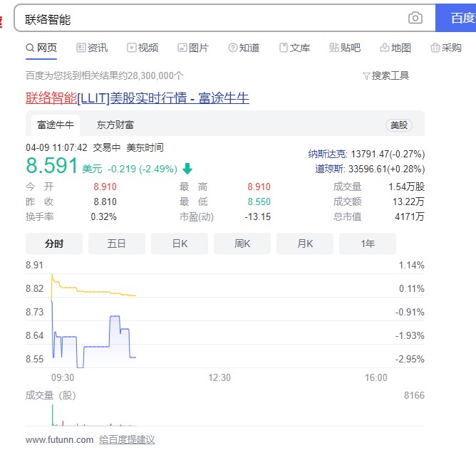Select the 富途牛牛 tab

click(56, 125)
